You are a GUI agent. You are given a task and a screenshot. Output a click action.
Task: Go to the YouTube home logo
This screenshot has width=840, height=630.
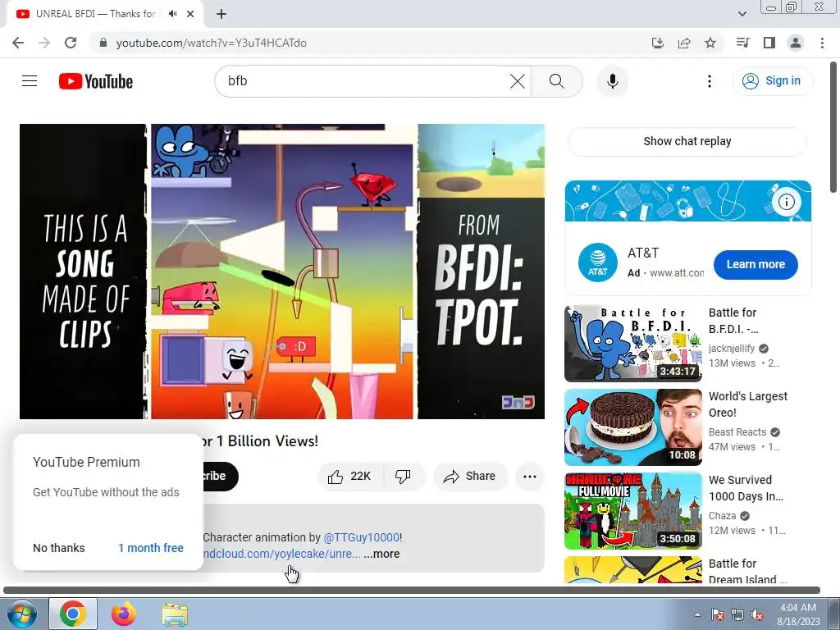click(96, 81)
